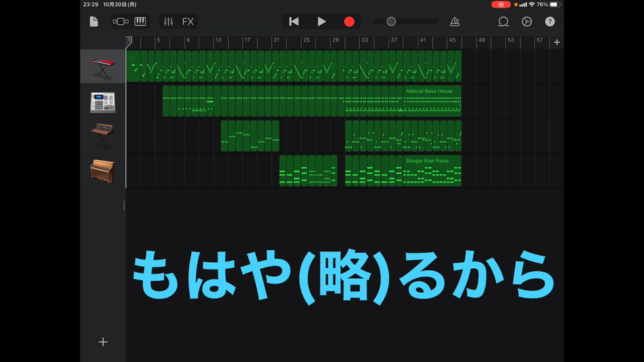Select red keyboard track header
Viewport: 644px width, 362px height.
point(103,66)
